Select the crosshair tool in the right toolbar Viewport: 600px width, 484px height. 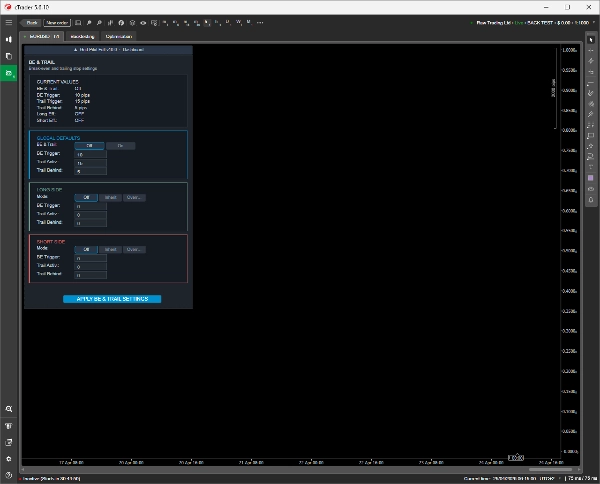coord(591,51)
